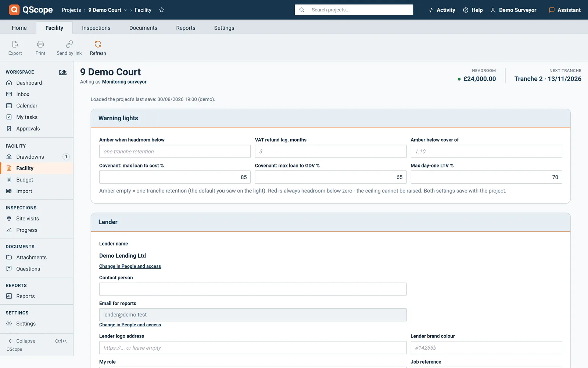Switch to the Inspections tab

click(96, 28)
